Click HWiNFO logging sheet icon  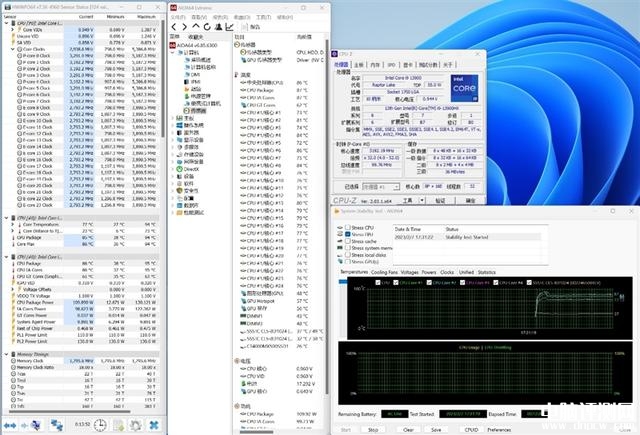118,425
